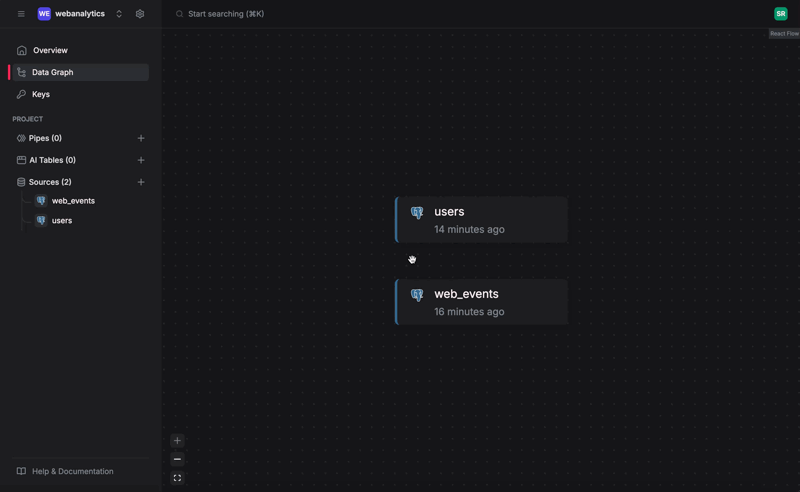Select the Data Graph menu item
This screenshot has width=800, height=492.
point(81,72)
